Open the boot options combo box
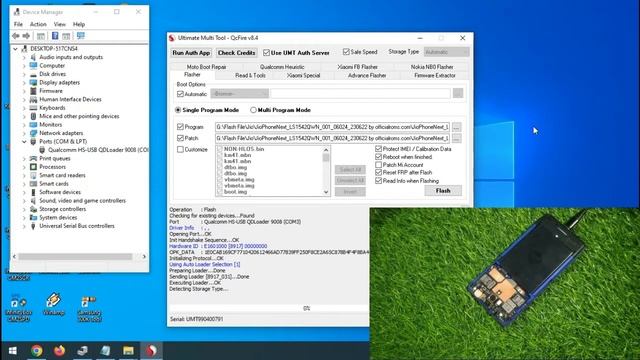This screenshot has width=640, height=360. point(240,94)
